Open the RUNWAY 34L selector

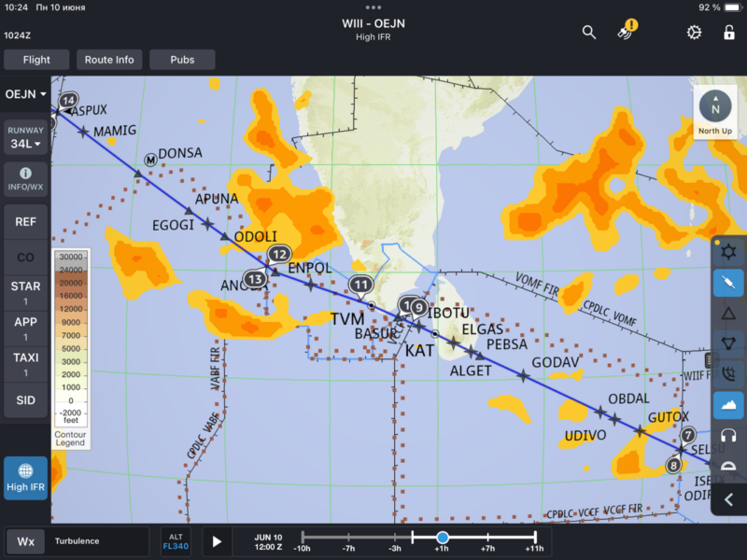(x=24, y=136)
